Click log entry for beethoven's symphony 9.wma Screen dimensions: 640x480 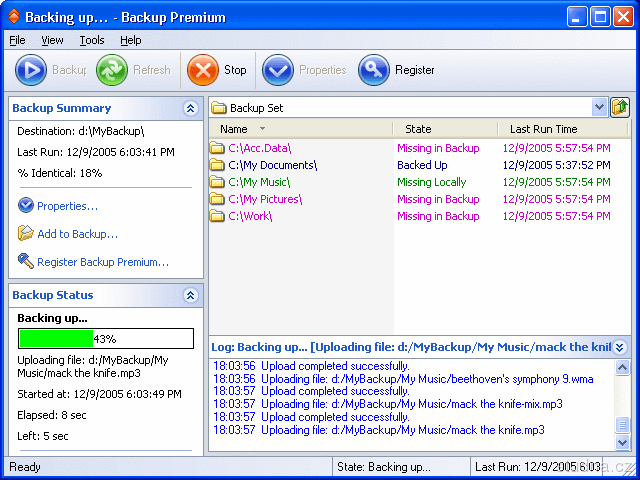click(403, 379)
